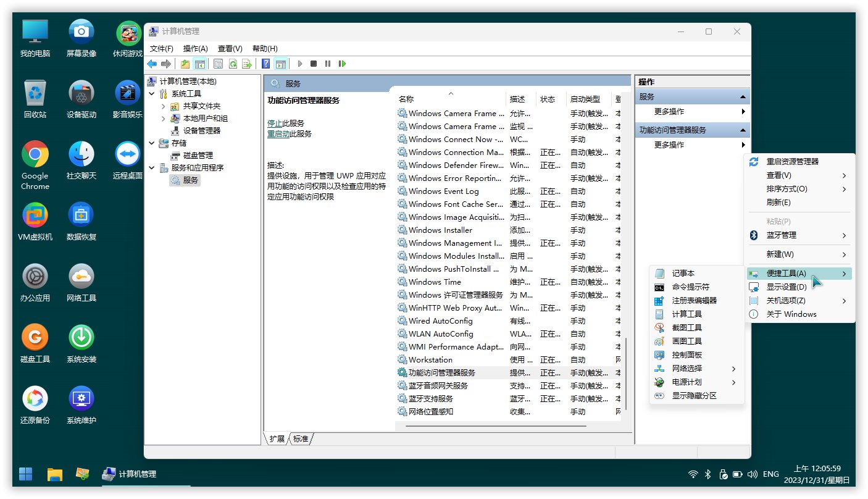Image resolution: width=868 pixels, height=499 pixels.
Task: Click the Refresh toolbar icon
Action: [x=233, y=64]
